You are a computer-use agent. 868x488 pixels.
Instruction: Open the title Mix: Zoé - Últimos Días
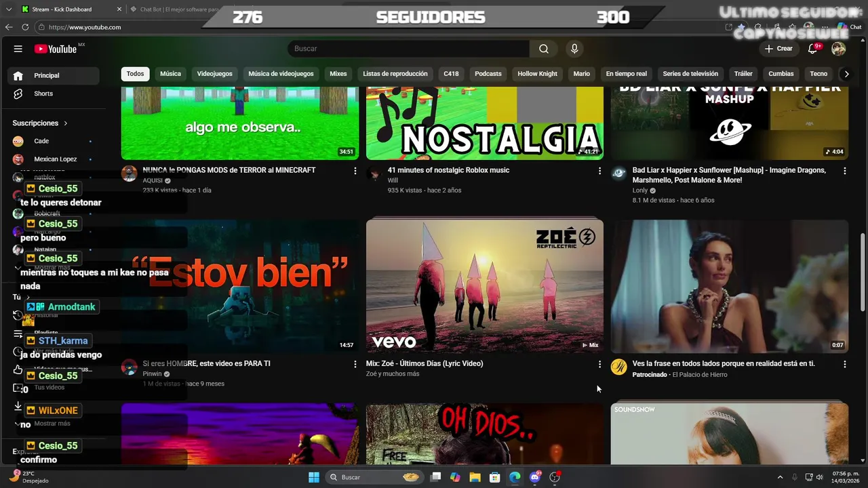click(425, 364)
